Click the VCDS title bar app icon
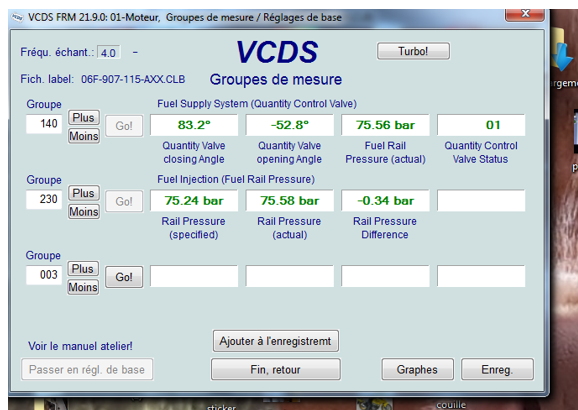Image resolution: width=578 pixels, height=410 pixels. tap(17, 18)
